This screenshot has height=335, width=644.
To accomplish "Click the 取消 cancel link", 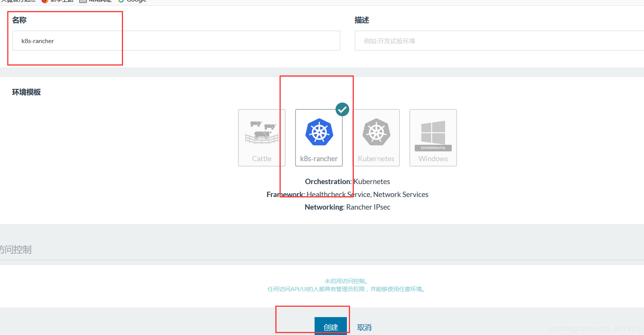I will pyautogui.click(x=364, y=327).
